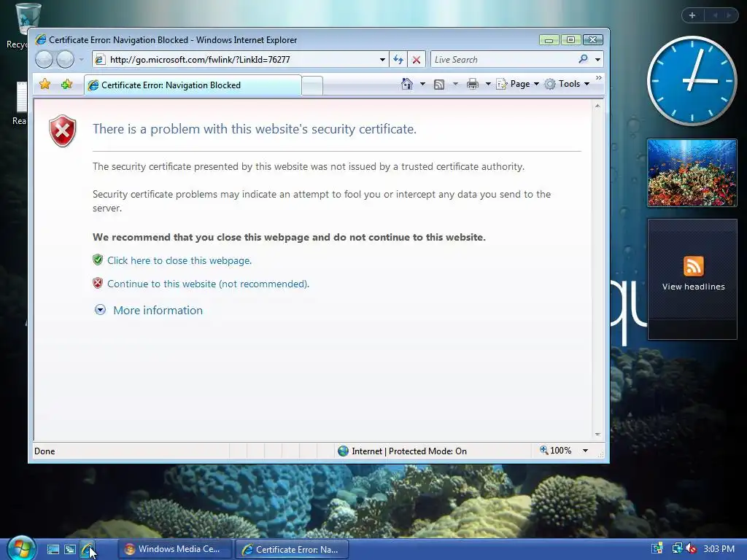Image resolution: width=747 pixels, height=560 pixels.
Task: Stop loading with the red X icon
Action: (417, 60)
